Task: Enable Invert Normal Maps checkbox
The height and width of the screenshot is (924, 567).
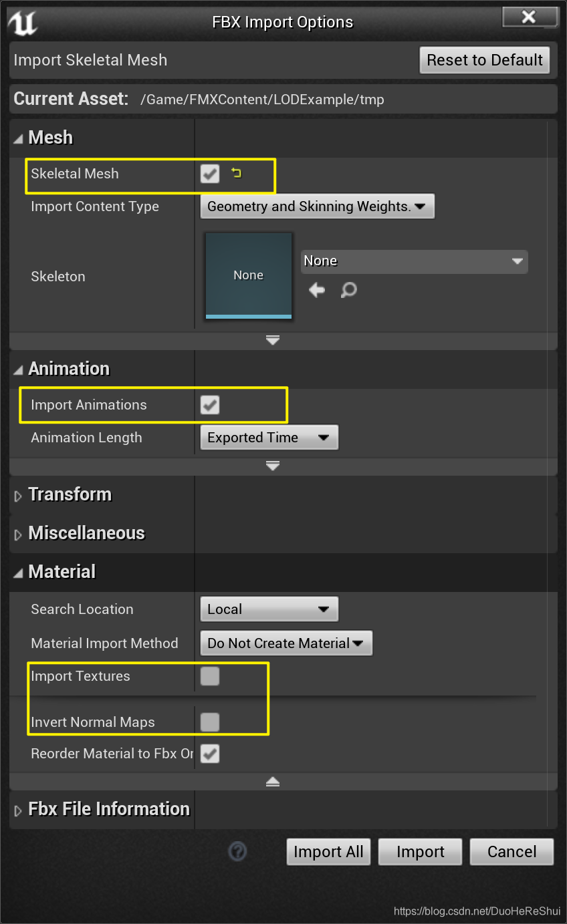Action: [x=210, y=722]
